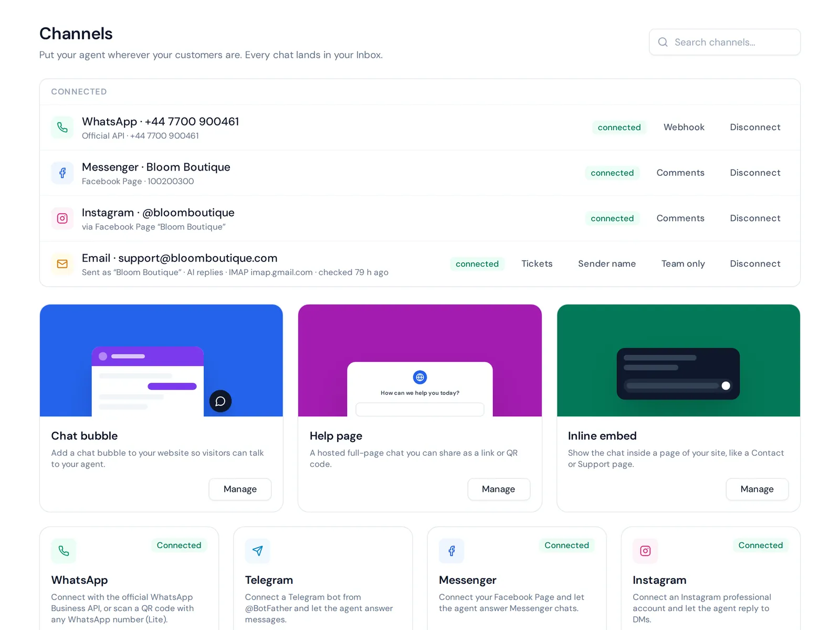
Task: Click connected badge on Email row
Action: (477, 264)
